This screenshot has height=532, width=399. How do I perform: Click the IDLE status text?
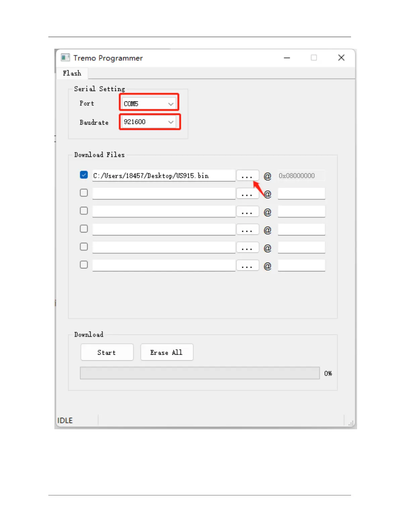tap(65, 420)
